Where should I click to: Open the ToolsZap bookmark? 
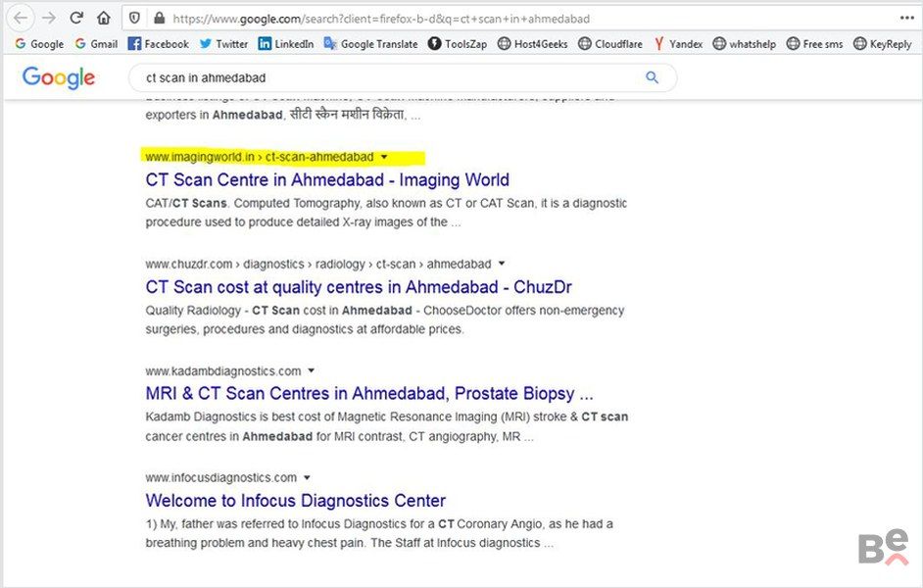[x=458, y=43]
